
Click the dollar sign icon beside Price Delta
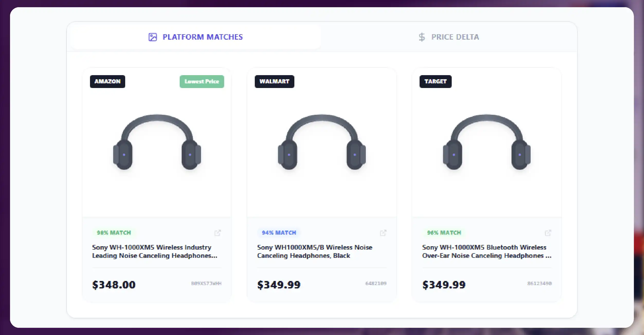pos(422,37)
